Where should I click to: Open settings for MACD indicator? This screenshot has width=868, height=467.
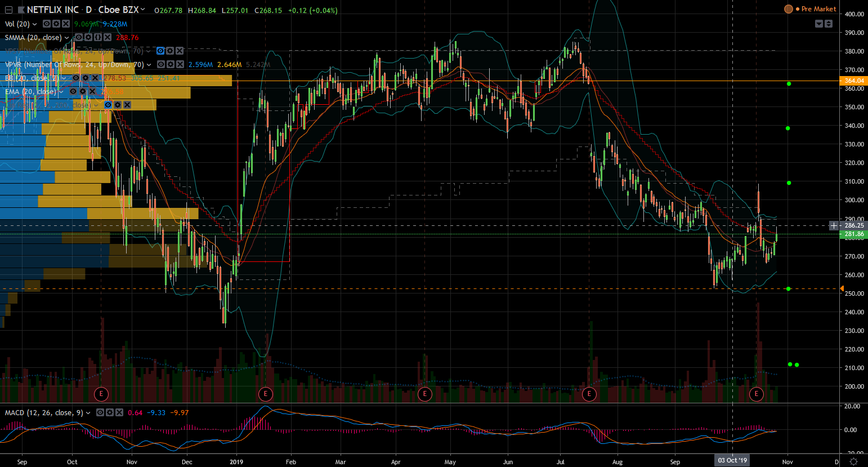click(x=109, y=412)
